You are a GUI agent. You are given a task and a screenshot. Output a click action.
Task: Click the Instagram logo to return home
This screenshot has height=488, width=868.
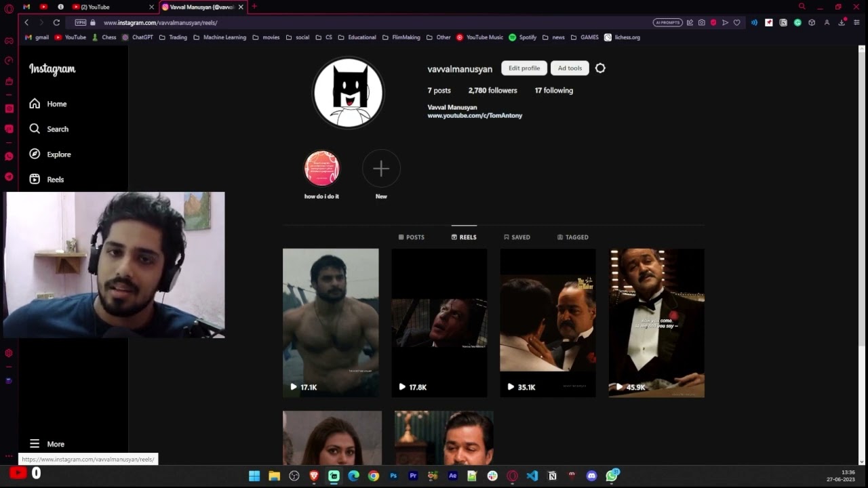click(52, 68)
